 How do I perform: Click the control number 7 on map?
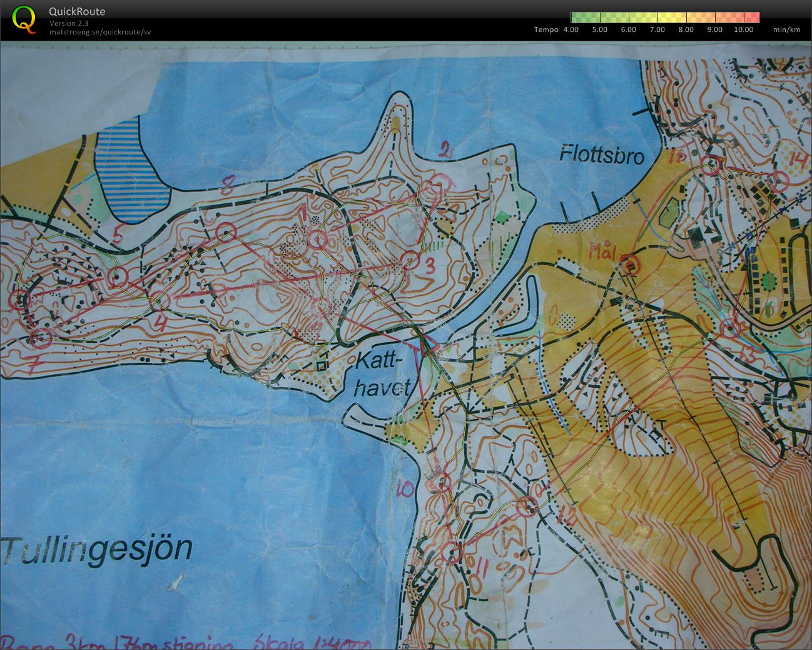pos(33,364)
